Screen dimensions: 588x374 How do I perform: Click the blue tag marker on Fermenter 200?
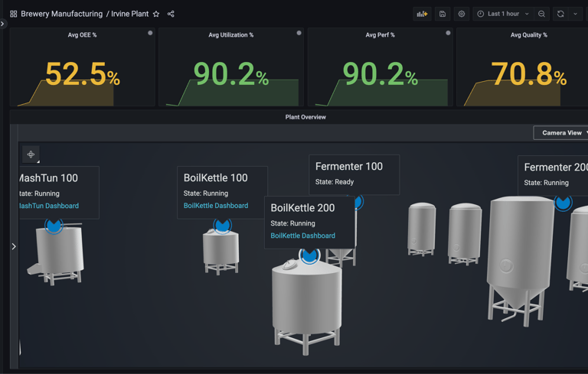coord(563,203)
